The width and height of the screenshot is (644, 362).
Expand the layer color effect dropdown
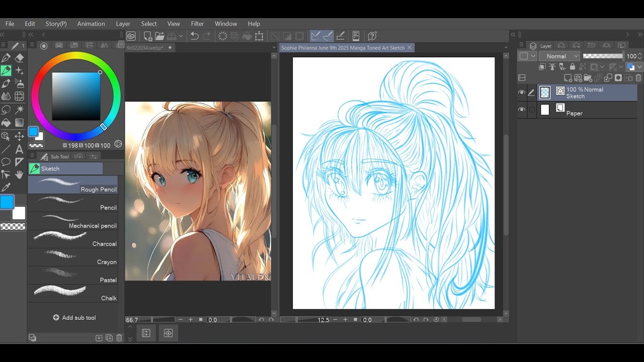[640, 67]
